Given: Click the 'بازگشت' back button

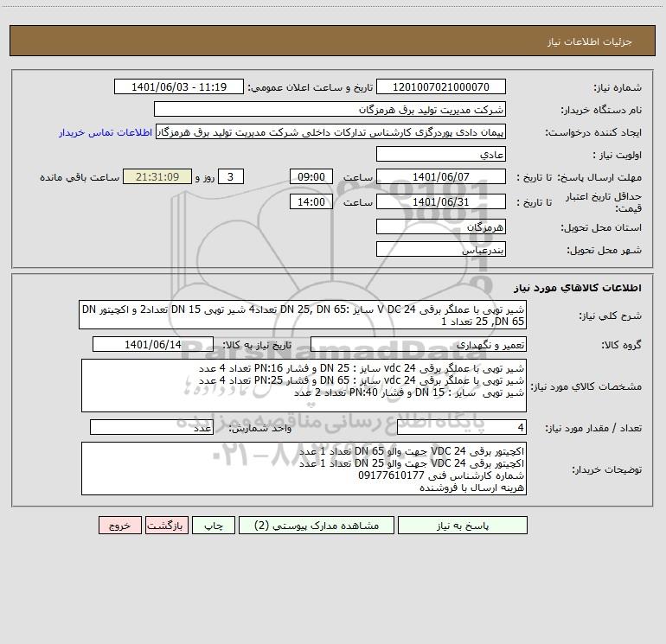Looking at the screenshot, I should coord(167,526).
